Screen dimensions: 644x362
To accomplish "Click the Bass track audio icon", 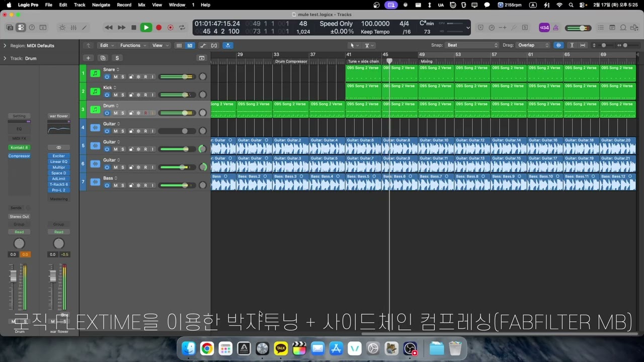I will (x=95, y=182).
